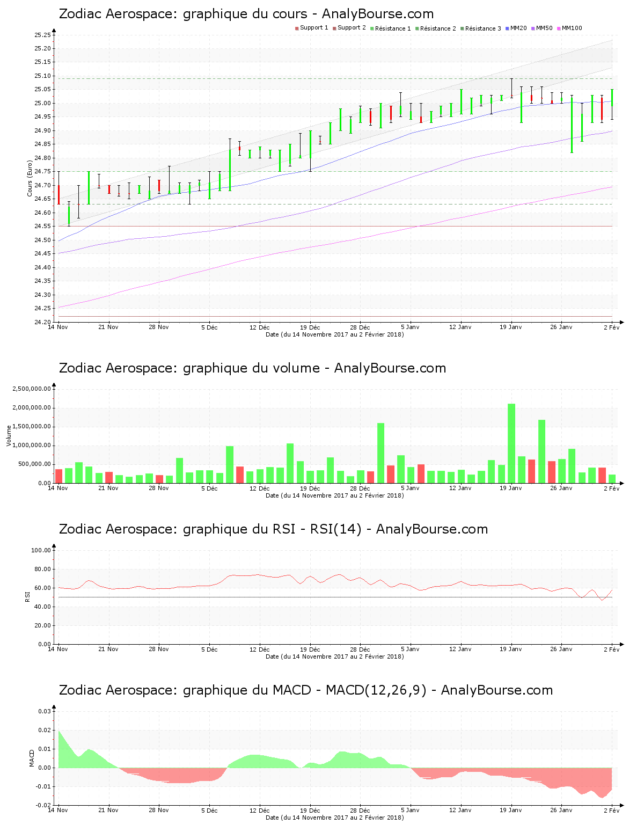This screenshot has width=644, height=832.
Task: Click '2 Fév' date under the price chart
Action: click(x=612, y=327)
